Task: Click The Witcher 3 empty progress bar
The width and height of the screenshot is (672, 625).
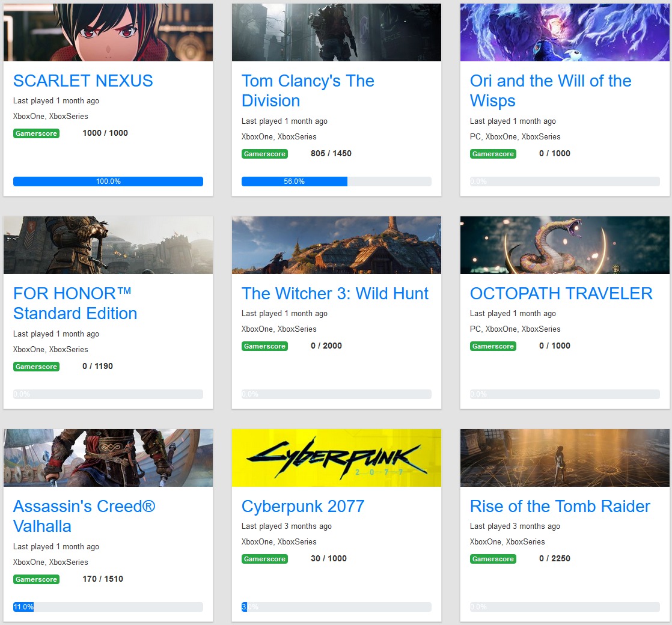Action: pos(337,394)
